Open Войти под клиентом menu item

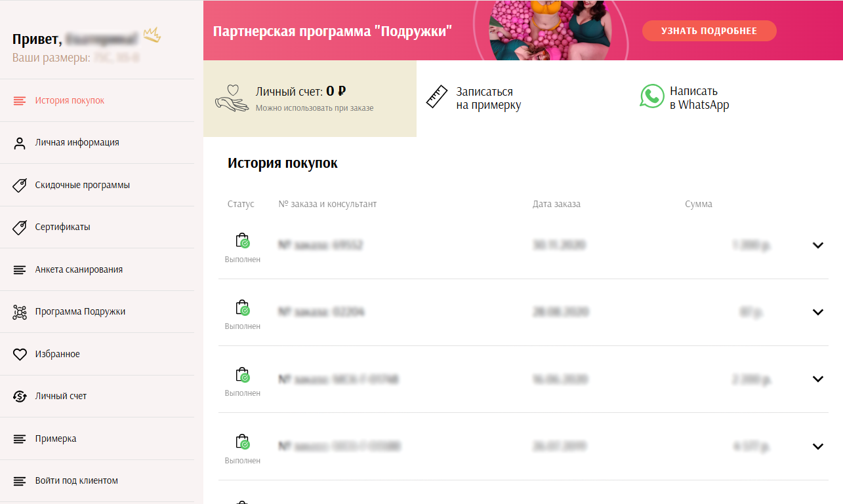(x=76, y=481)
